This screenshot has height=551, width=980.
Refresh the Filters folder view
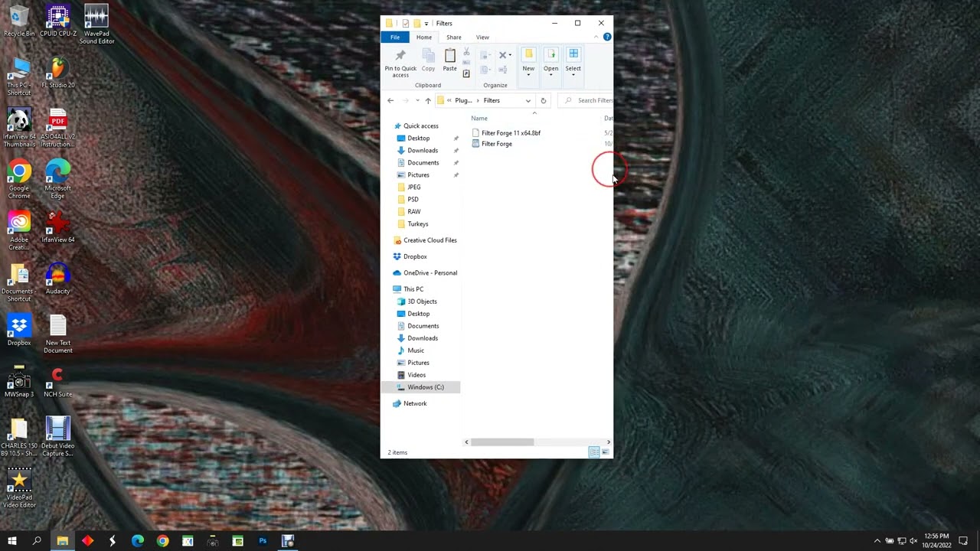click(544, 100)
